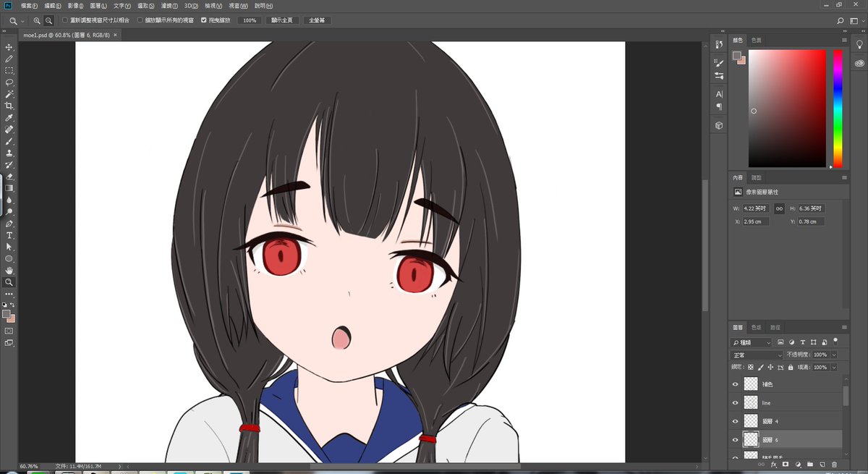Screen dimensions: 868x474
Task: Open the History panel icon
Action: point(719,45)
